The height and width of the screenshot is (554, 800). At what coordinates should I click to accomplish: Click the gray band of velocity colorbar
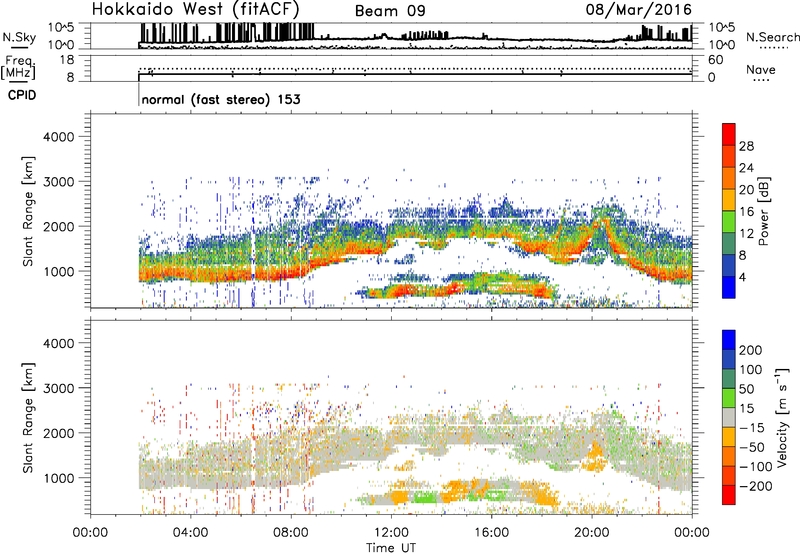click(x=729, y=417)
